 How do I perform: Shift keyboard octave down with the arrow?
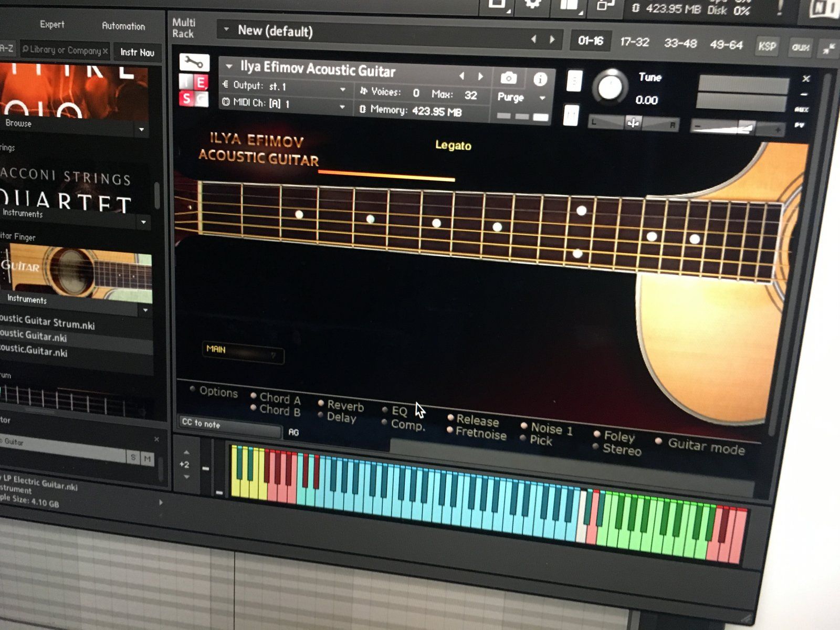(187, 477)
